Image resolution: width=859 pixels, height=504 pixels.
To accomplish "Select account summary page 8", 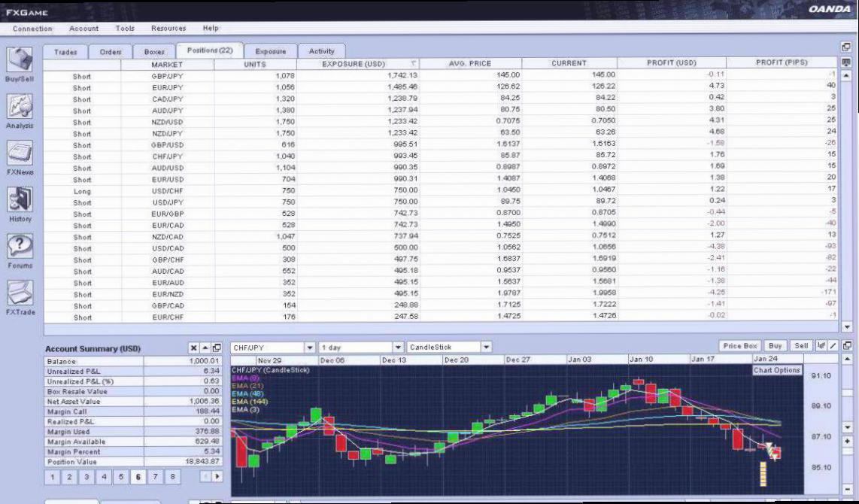I will [x=172, y=477].
